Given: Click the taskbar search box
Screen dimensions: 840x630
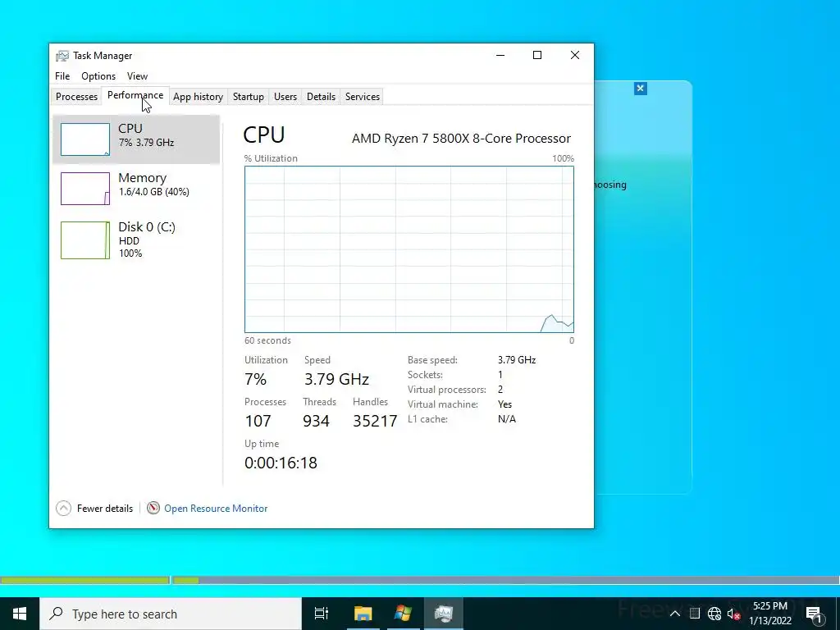Looking at the screenshot, I should coord(171,614).
